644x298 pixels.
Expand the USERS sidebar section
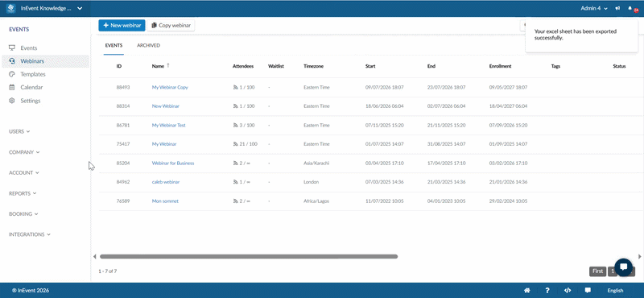pyautogui.click(x=19, y=131)
